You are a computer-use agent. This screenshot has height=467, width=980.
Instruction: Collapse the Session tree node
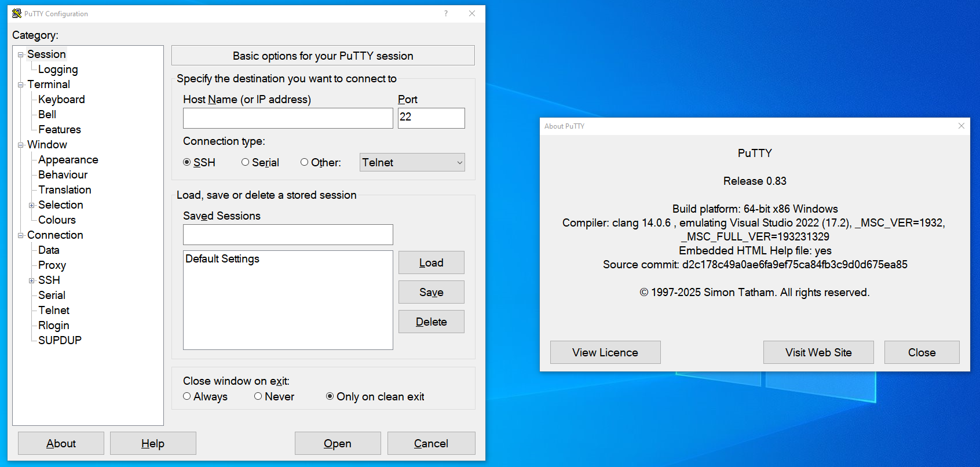(21, 54)
